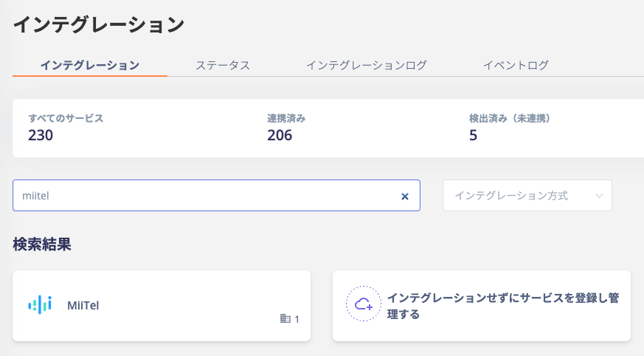Viewport: 644px width, 356px height.
Task: Click the すべてのサービス 230 statistic
Action: pyautogui.click(x=66, y=128)
